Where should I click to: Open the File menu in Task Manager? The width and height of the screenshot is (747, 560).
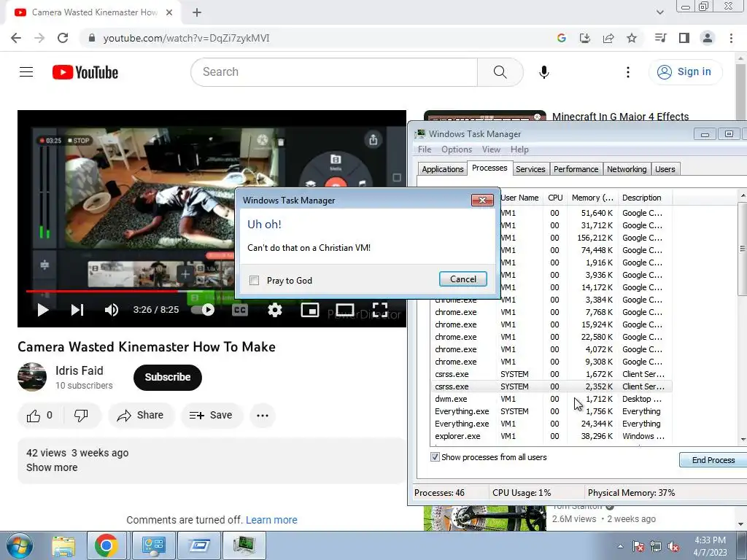pos(425,149)
